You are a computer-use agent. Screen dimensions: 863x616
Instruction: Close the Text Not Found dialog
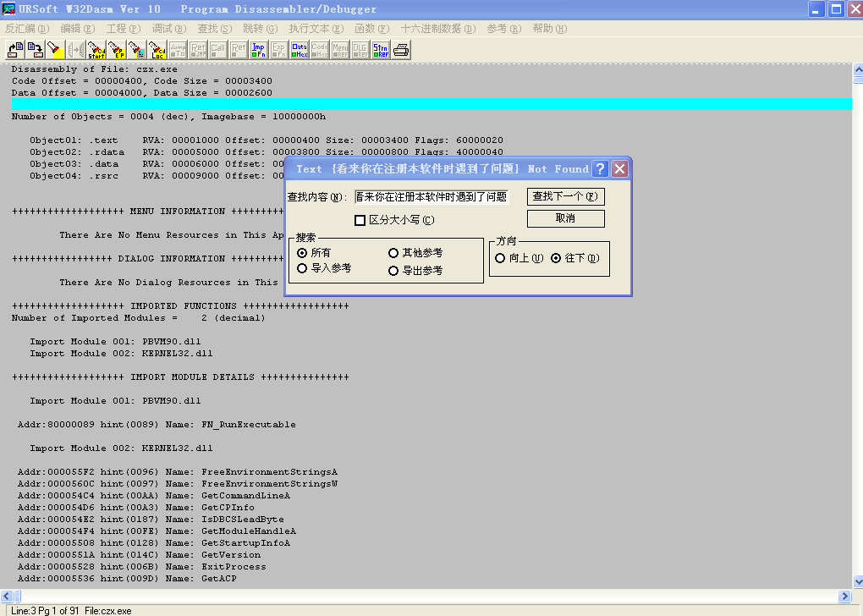click(x=619, y=169)
